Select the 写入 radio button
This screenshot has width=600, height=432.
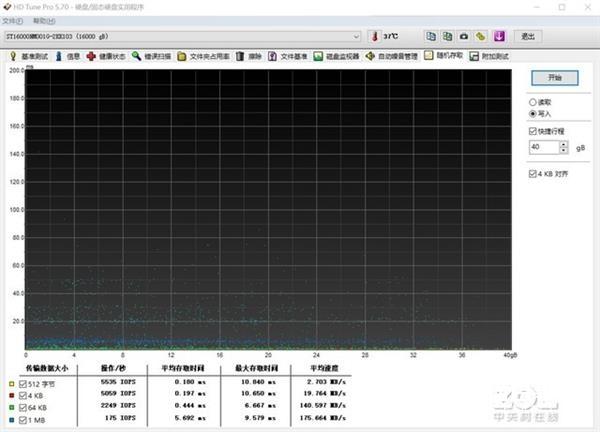pos(532,114)
